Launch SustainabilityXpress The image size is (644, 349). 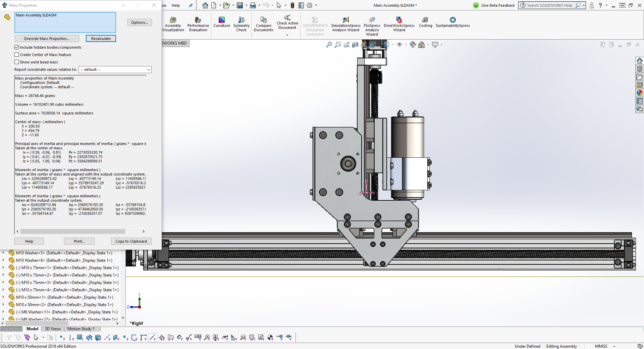click(x=452, y=22)
